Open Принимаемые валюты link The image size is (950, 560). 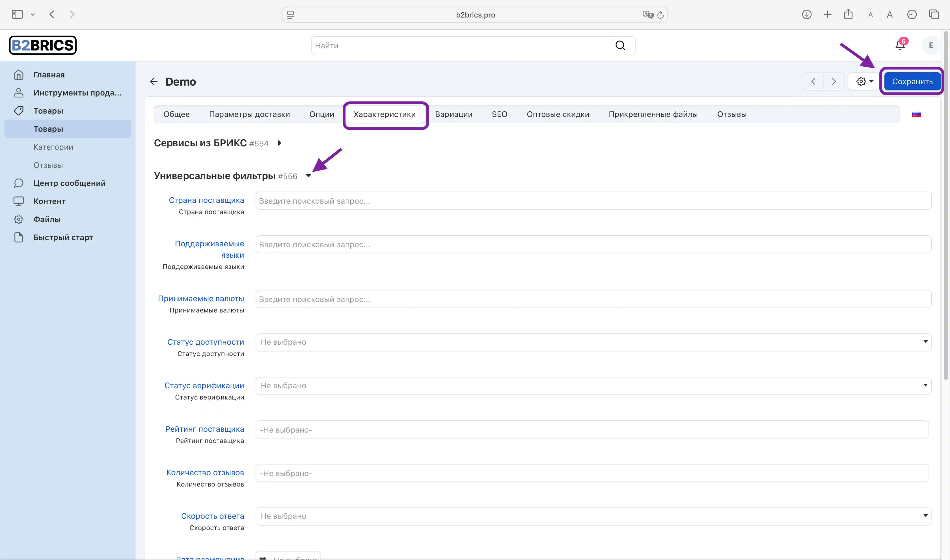[x=201, y=298]
